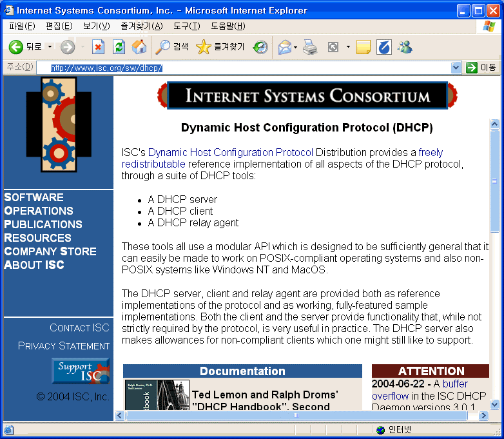
Task: Open the 도구(T) menu
Action: [x=187, y=26]
